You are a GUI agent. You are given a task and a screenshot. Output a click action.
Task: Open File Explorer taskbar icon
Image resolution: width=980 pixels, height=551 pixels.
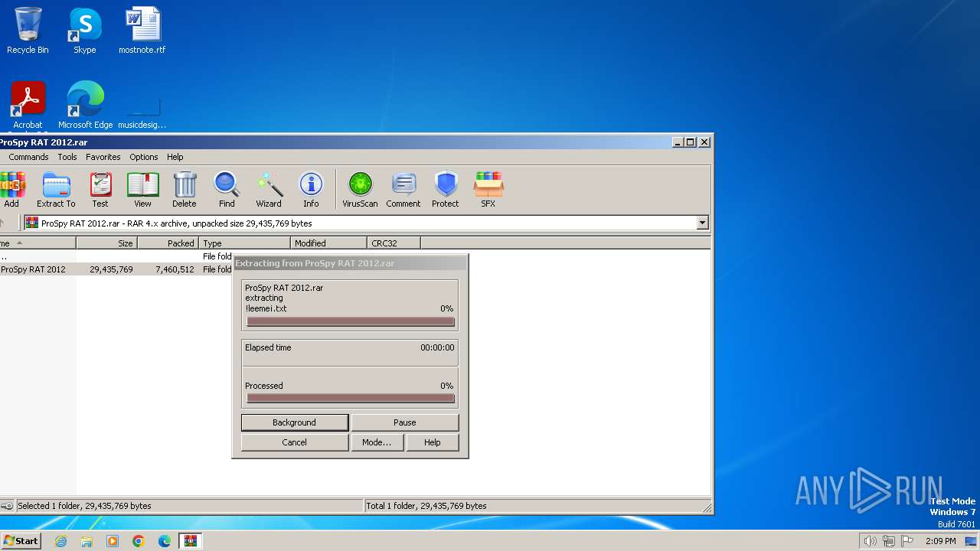coord(87,541)
